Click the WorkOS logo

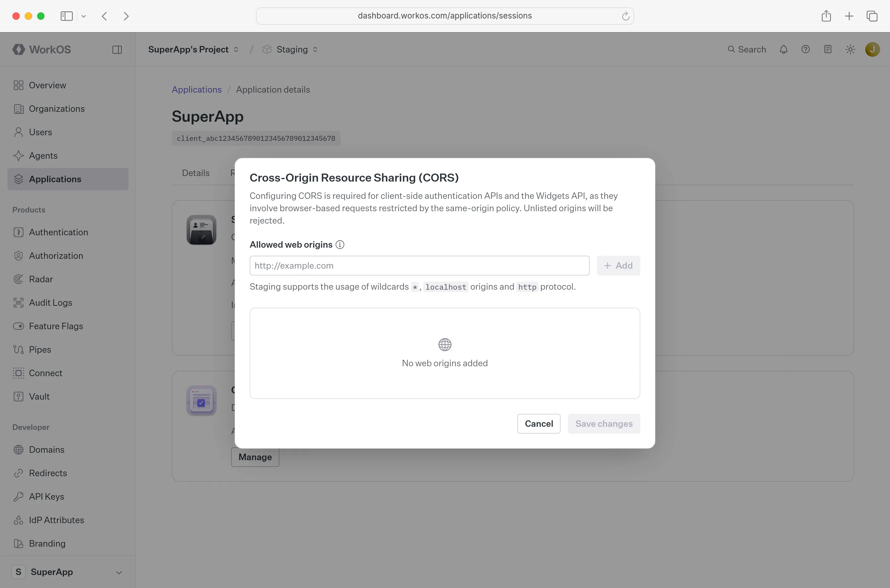pyautogui.click(x=42, y=49)
